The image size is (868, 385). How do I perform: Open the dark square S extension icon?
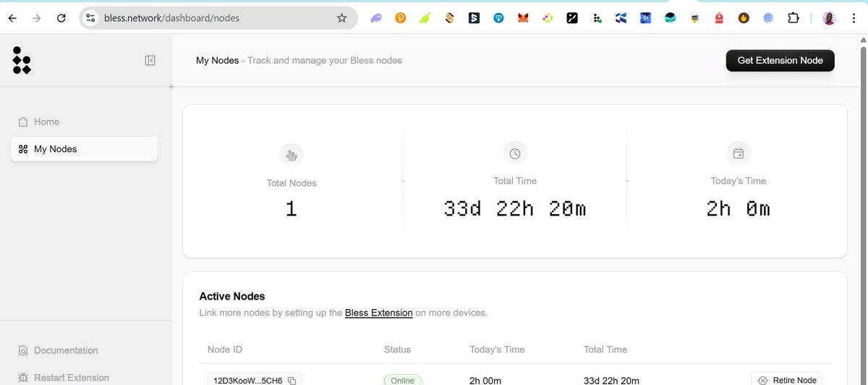click(474, 18)
